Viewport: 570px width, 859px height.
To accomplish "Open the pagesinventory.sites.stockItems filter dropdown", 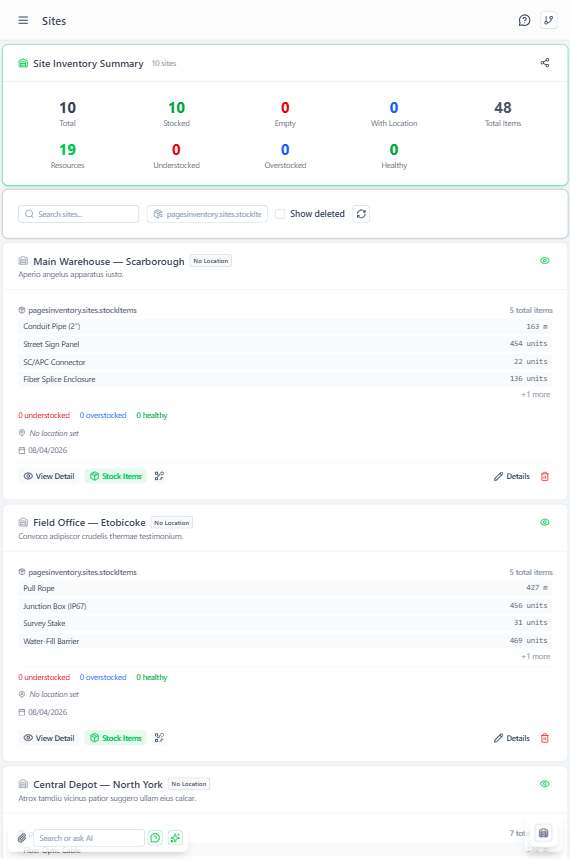I will [x=207, y=214].
